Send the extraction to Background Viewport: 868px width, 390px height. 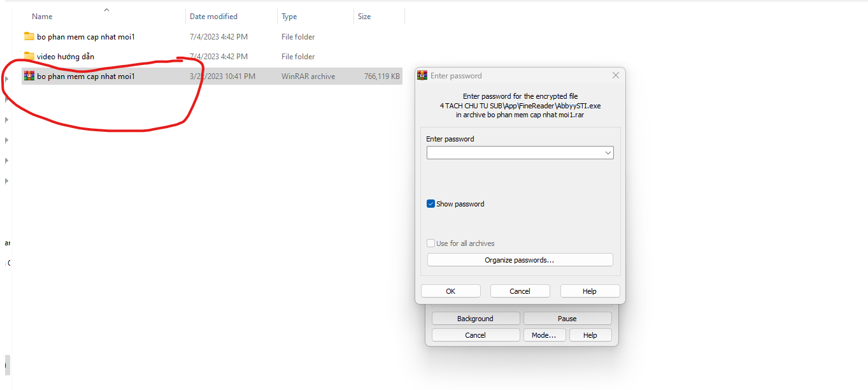(x=475, y=319)
